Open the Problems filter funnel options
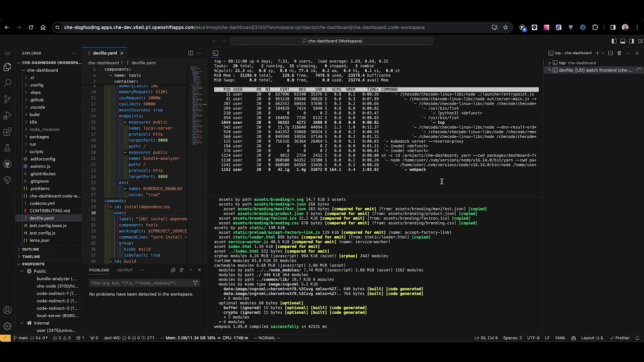644x362 pixels. pos(195,283)
